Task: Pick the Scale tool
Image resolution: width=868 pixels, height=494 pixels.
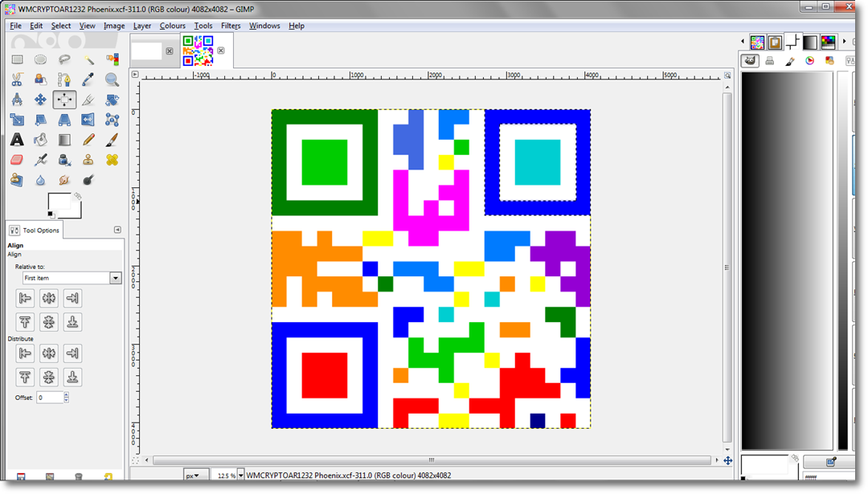Action: (x=17, y=120)
